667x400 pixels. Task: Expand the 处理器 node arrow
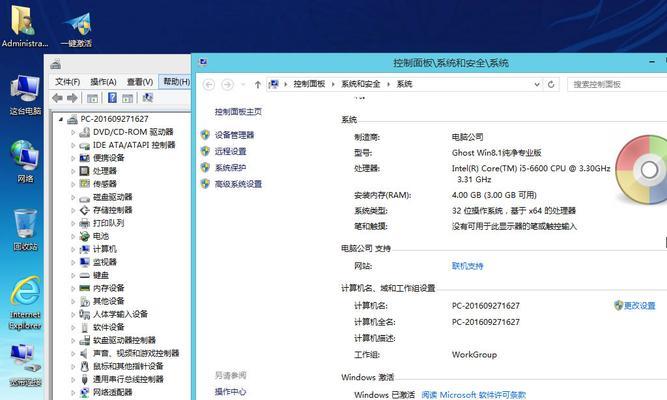73,171
